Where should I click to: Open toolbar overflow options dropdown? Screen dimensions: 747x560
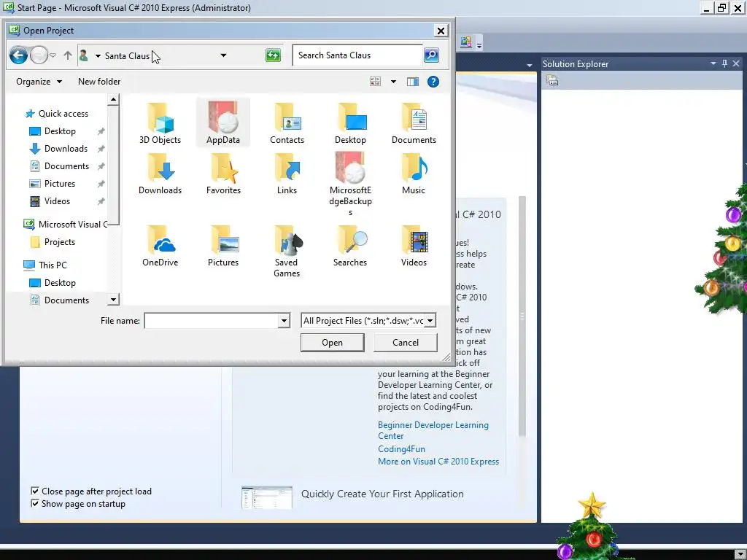coord(479,46)
